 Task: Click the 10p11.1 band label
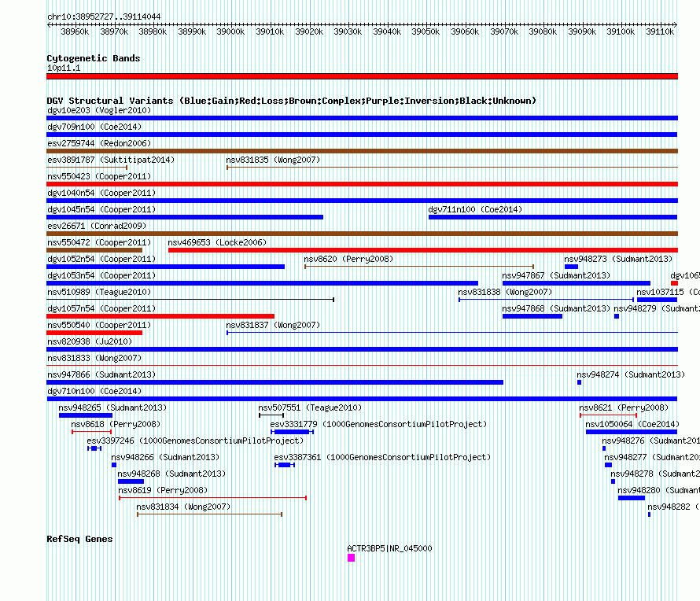pyautogui.click(x=64, y=68)
